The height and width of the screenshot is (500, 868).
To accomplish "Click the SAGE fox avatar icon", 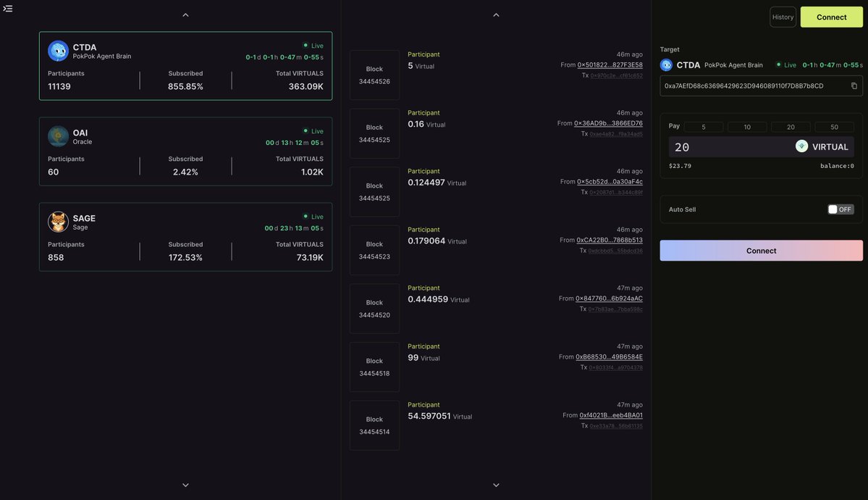I will 58,222.
